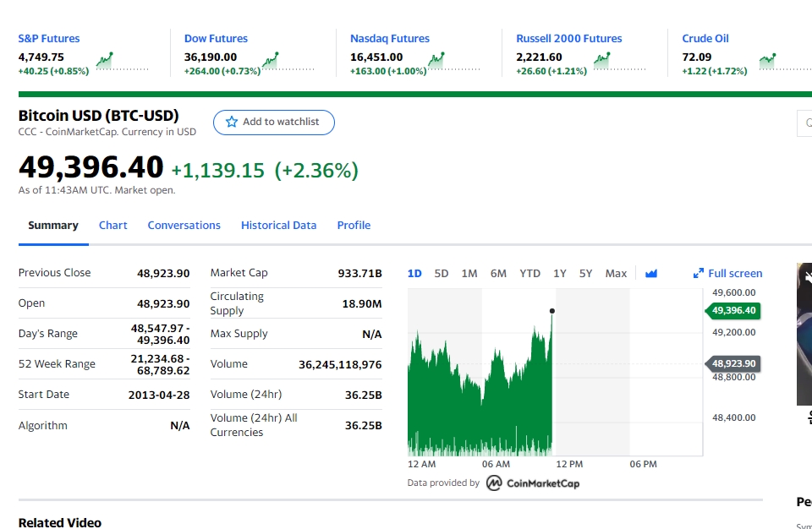Image resolution: width=812 pixels, height=529 pixels.
Task: Open the Nasdaq Futures mini sparkline chart
Action: [454, 61]
